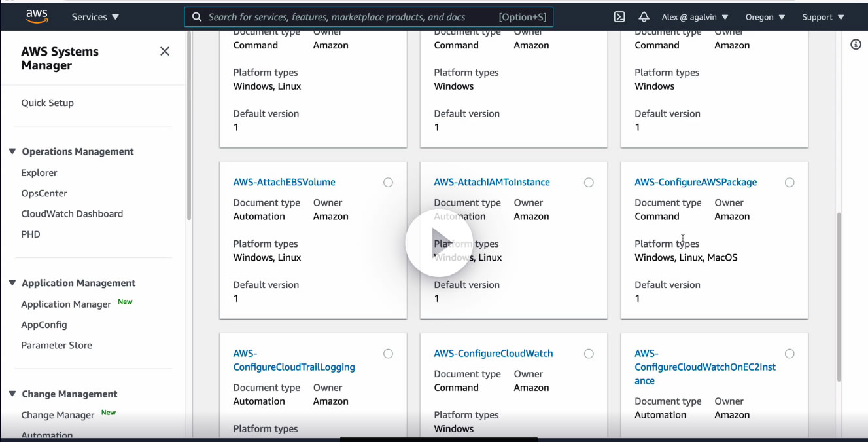
Task: Open the notifications bell icon
Action: click(644, 17)
